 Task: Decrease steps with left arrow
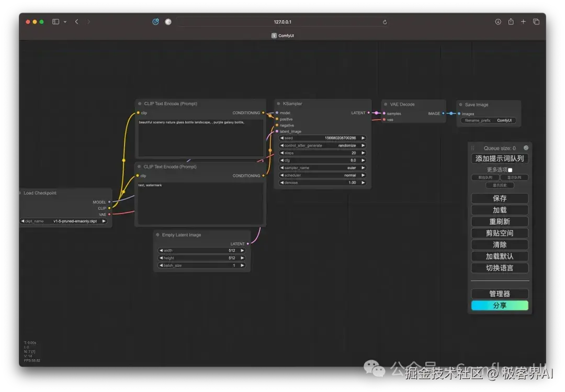pyautogui.click(x=282, y=153)
